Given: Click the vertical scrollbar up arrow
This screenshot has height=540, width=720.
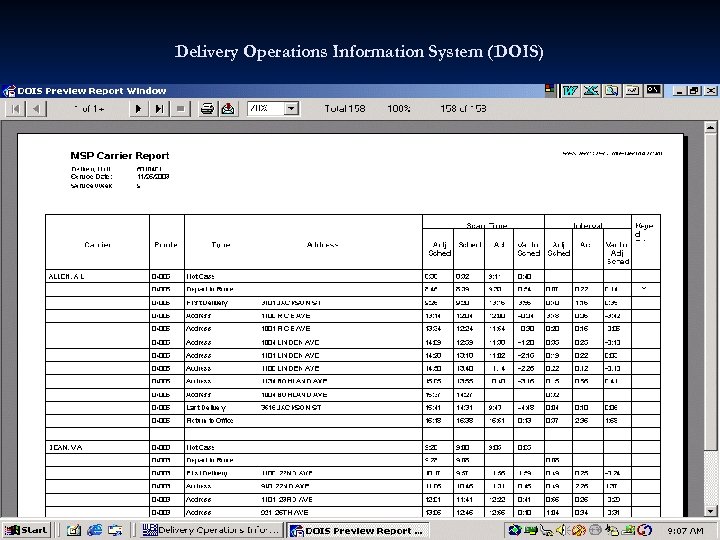Looking at the screenshot, I should click(710, 127).
